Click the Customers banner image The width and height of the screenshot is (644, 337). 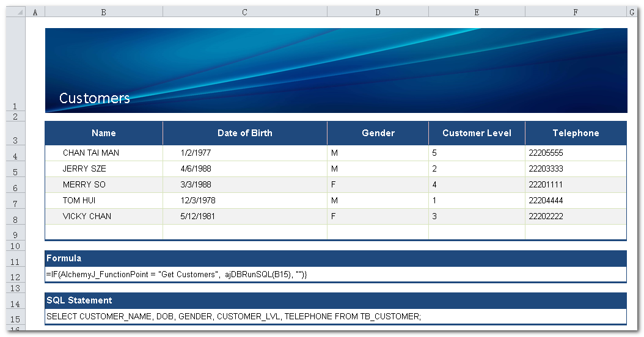pyautogui.click(x=336, y=70)
